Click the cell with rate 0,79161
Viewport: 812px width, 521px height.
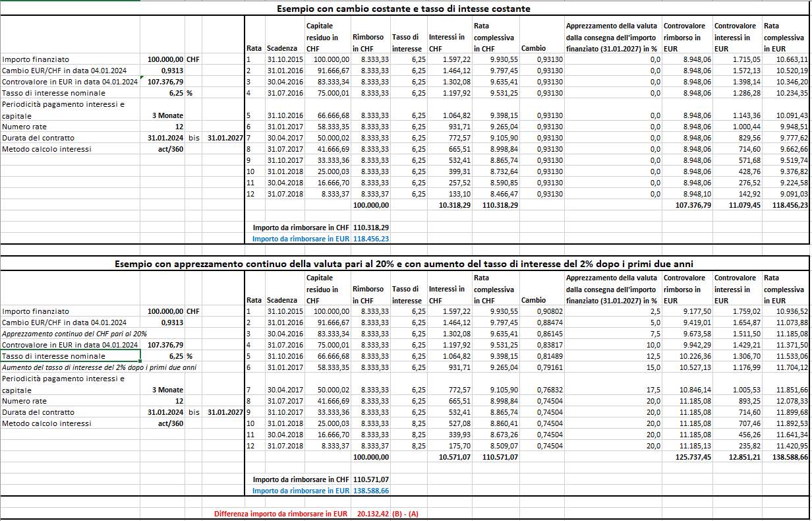[x=541, y=367]
